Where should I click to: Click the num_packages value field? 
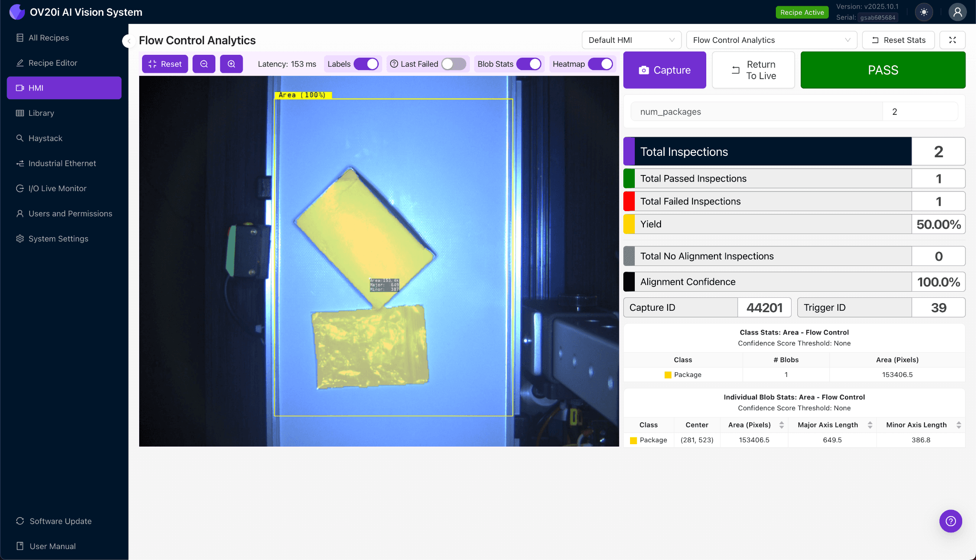click(920, 111)
